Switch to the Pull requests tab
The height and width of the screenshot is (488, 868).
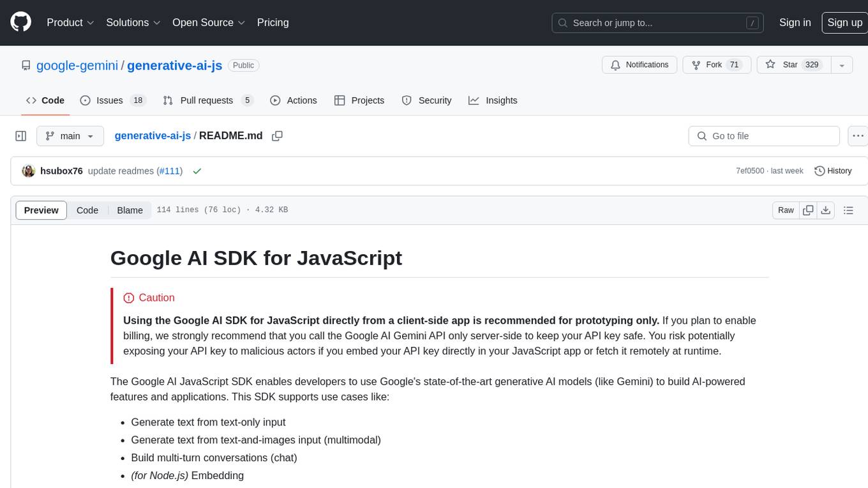pos(208,100)
